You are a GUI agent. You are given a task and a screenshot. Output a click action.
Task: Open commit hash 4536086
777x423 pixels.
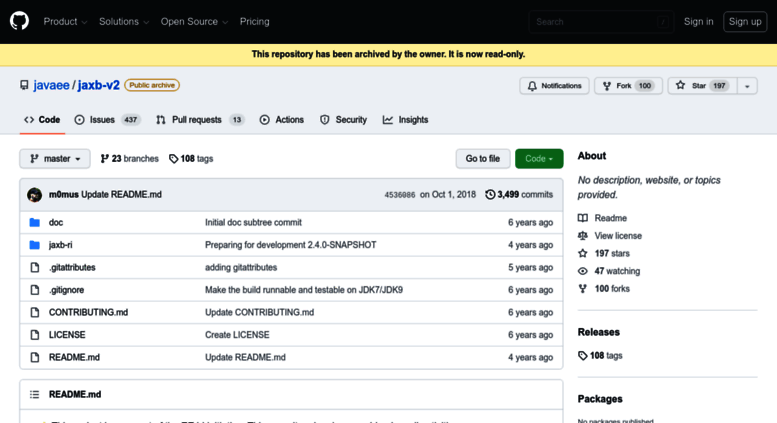(400, 195)
